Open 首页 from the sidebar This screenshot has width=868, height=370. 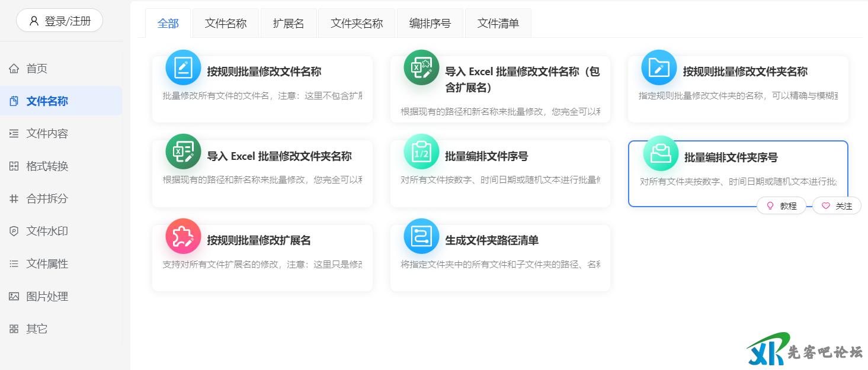(x=37, y=69)
